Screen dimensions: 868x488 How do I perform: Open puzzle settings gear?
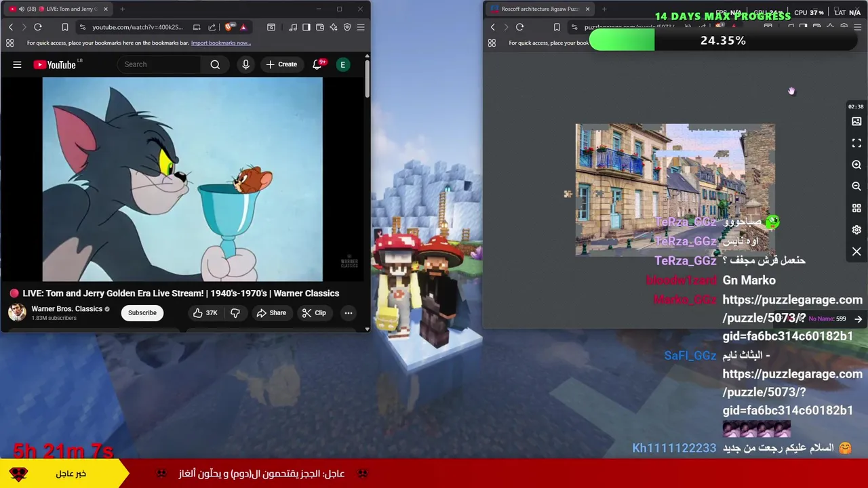856,230
